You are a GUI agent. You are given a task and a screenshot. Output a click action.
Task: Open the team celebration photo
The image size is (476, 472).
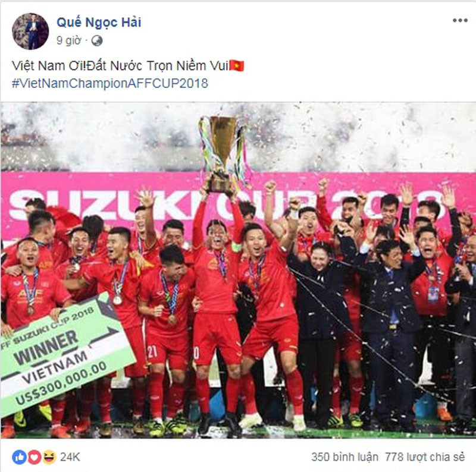click(x=238, y=270)
